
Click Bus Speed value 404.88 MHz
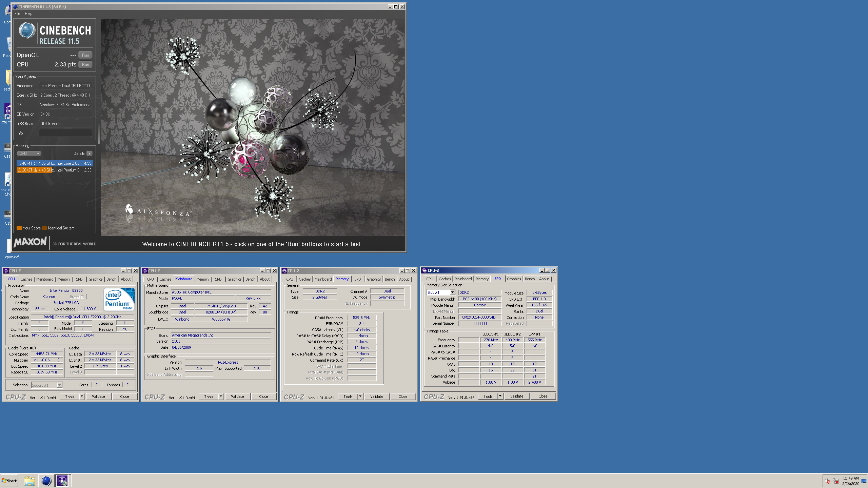click(47, 366)
